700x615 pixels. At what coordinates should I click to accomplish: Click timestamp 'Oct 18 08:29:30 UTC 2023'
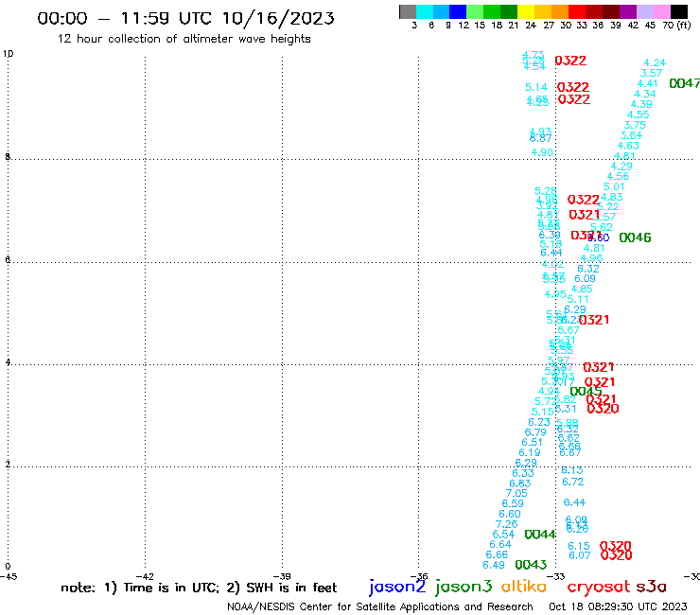tap(618, 606)
